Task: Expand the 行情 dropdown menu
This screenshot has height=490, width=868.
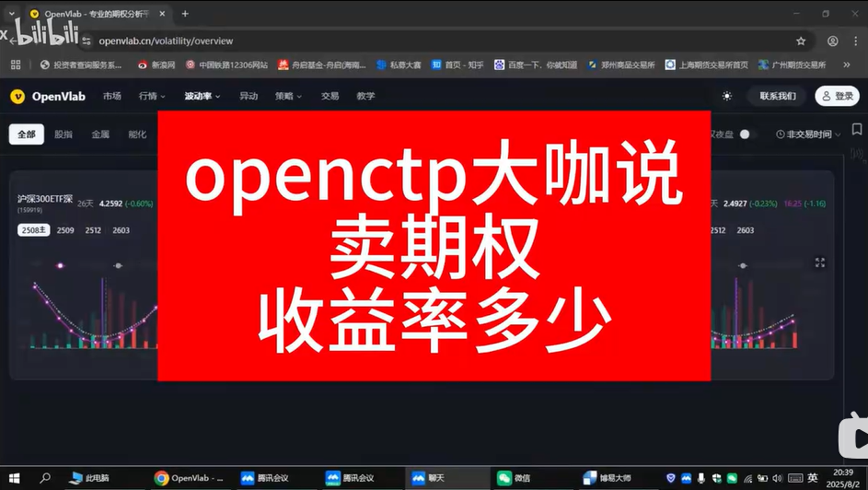Action: point(152,96)
